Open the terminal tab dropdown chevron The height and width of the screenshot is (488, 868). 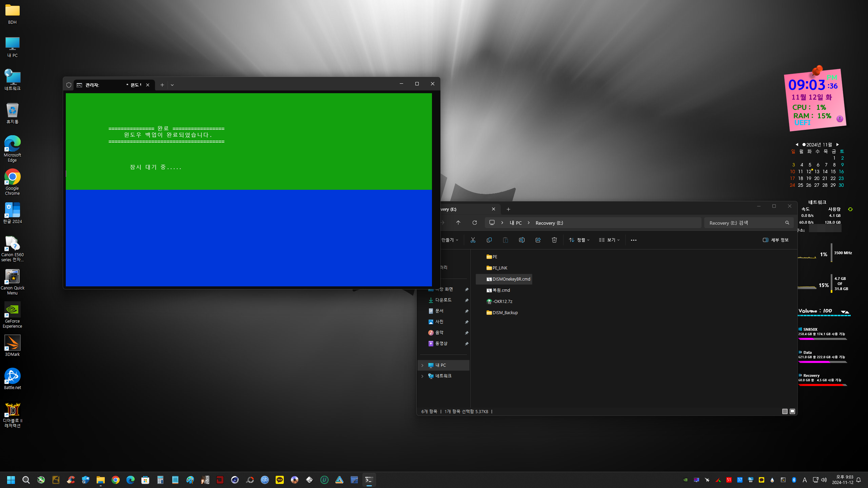click(x=172, y=85)
